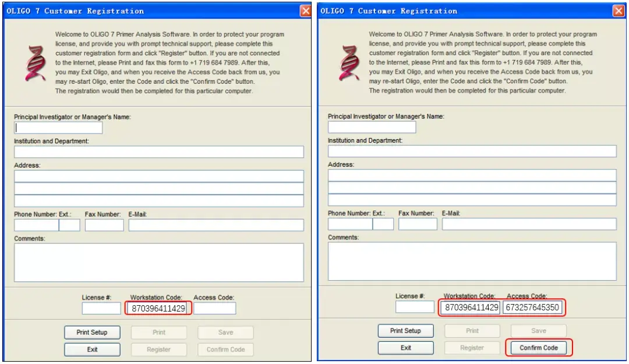629x364 pixels.
Task: Click Exit button in left window
Action: pos(92,349)
